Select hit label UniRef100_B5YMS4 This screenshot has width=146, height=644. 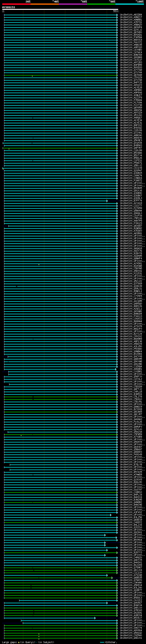coord(131,540)
